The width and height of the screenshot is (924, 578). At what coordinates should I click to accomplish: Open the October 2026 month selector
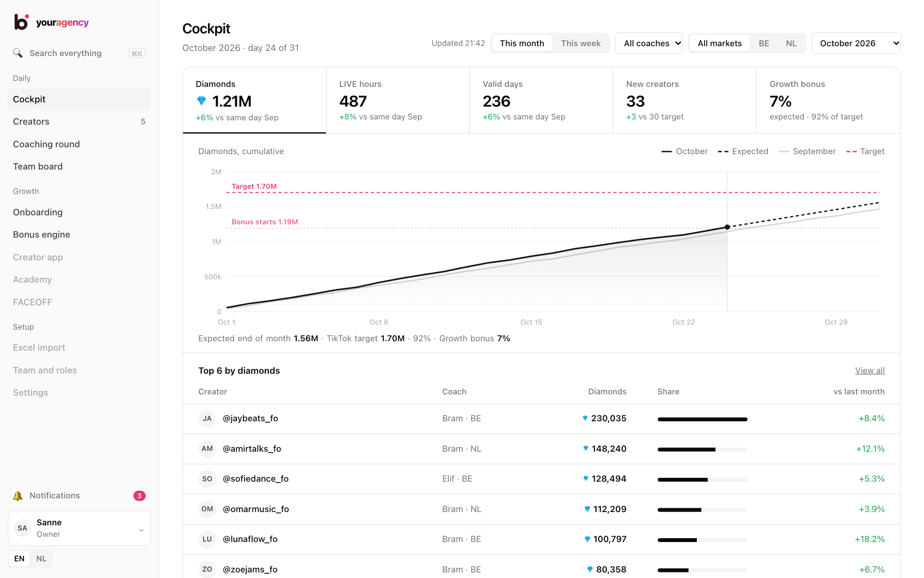point(856,43)
